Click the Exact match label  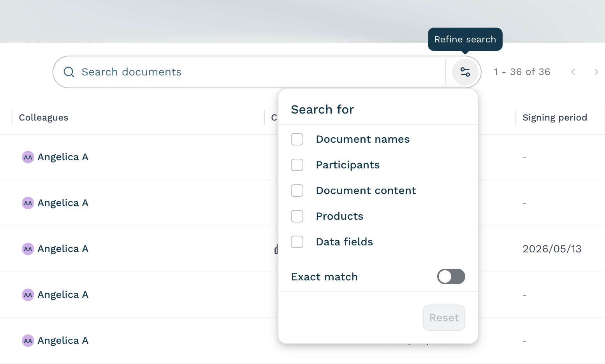click(324, 277)
